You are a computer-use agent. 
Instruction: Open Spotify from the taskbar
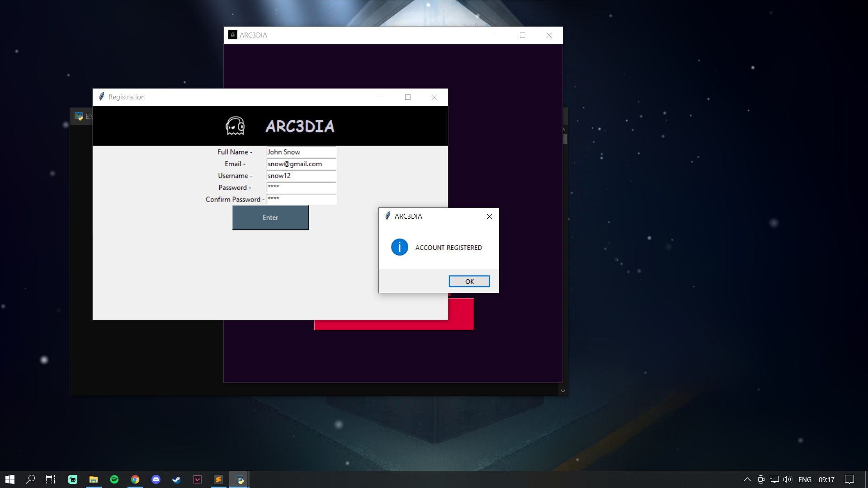tap(114, 479)
